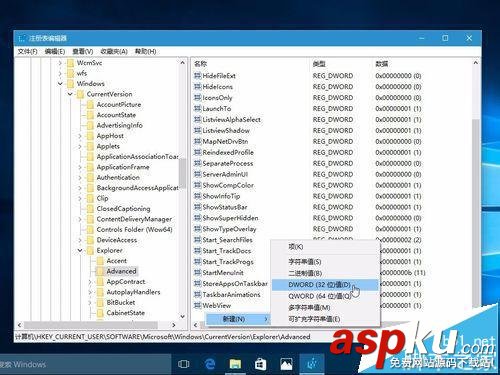Select the StoreAppsOnTaskbar value name
Screen dimensions: 500x375
click(x=235, y=284)
